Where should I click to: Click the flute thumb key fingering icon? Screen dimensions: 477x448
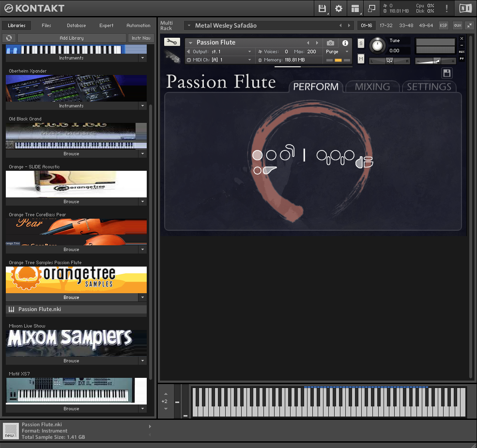(269, 170)
